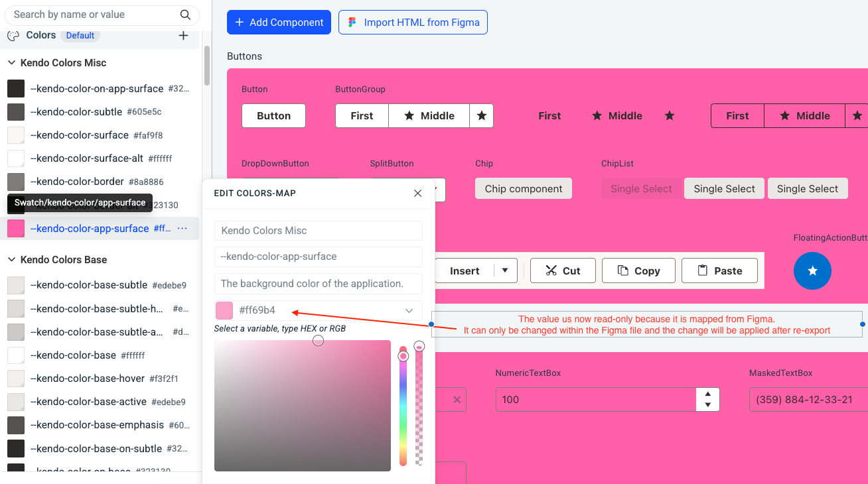Collapse the Kendo Colors Misc section
This screenshot has width=868, height=484.
tap(11, 62)
